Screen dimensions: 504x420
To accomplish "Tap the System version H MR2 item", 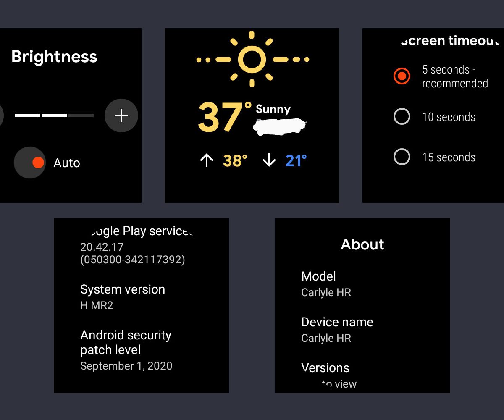I will tap(122, 297).
